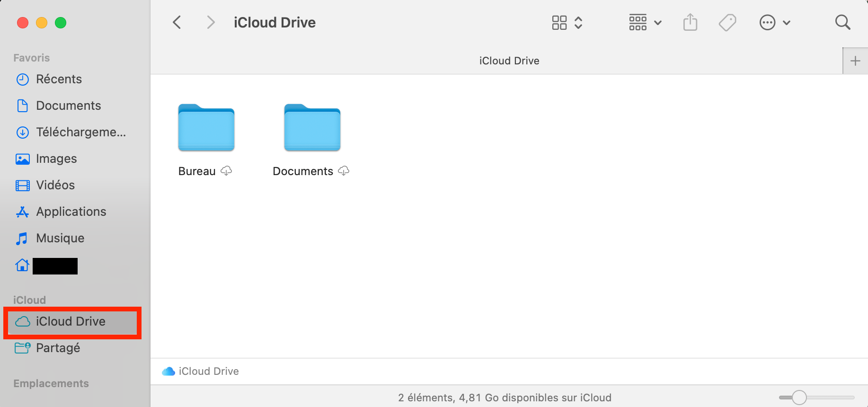Screen dimensions: 868x407
Task: Open the ellipsis action menu
Action: [768, 22]
